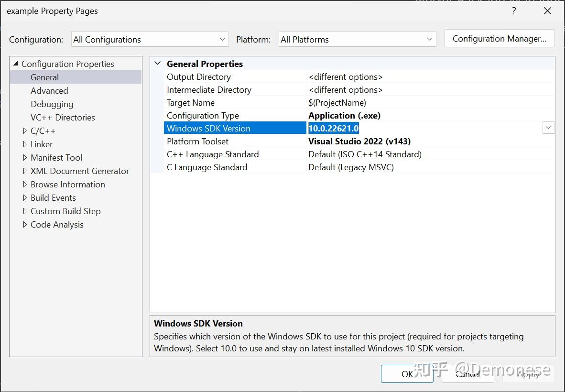Viewport: 565px width, 392px height.
Task: Select VC++ Directories page
Action: point(63,118)
